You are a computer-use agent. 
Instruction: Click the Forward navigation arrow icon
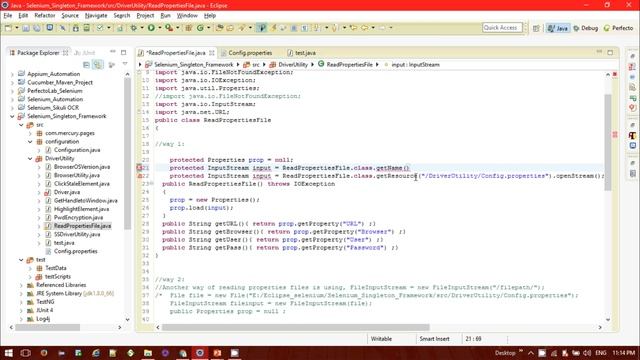tap(382, 28)
